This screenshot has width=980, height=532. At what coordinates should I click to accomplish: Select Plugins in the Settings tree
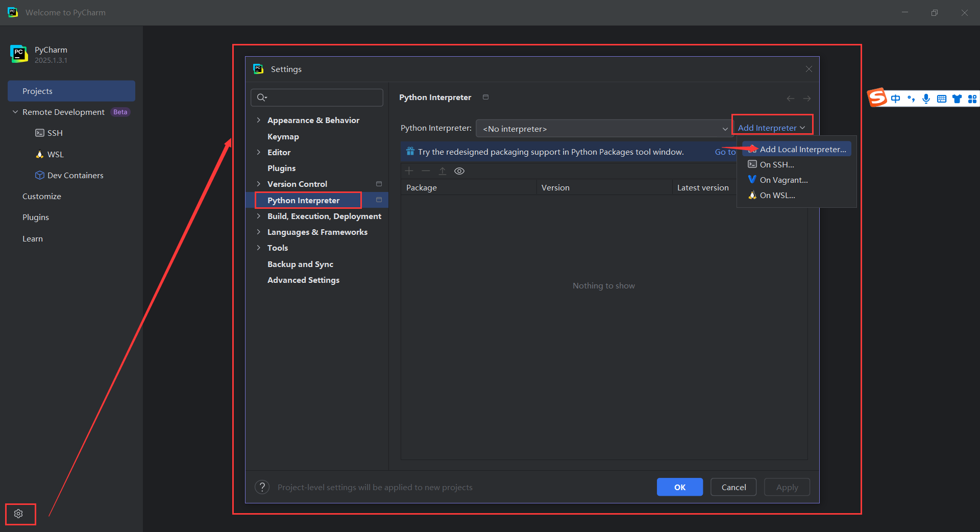(281, 168)
